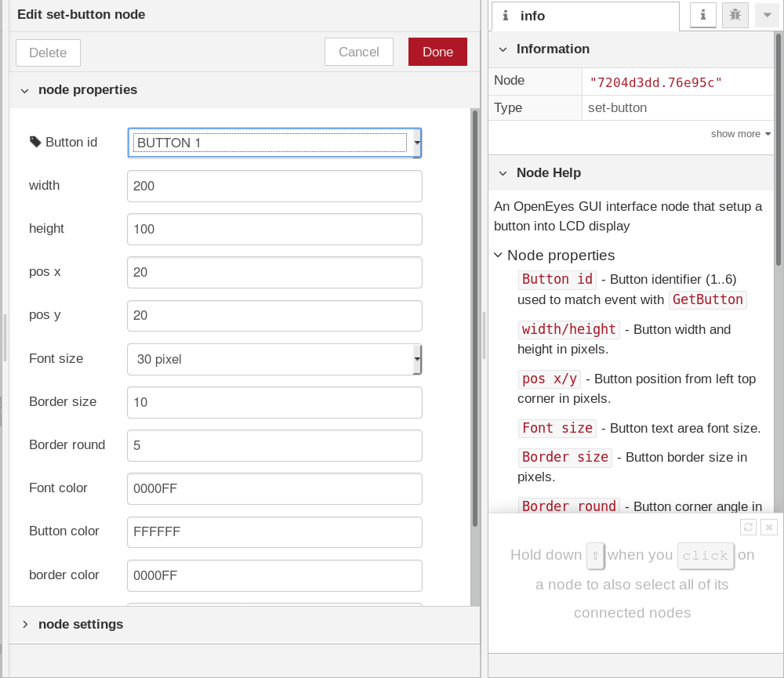Screen dimensions: 784x678
Task: Click the GetButton code label
Action: click(707, 299)
